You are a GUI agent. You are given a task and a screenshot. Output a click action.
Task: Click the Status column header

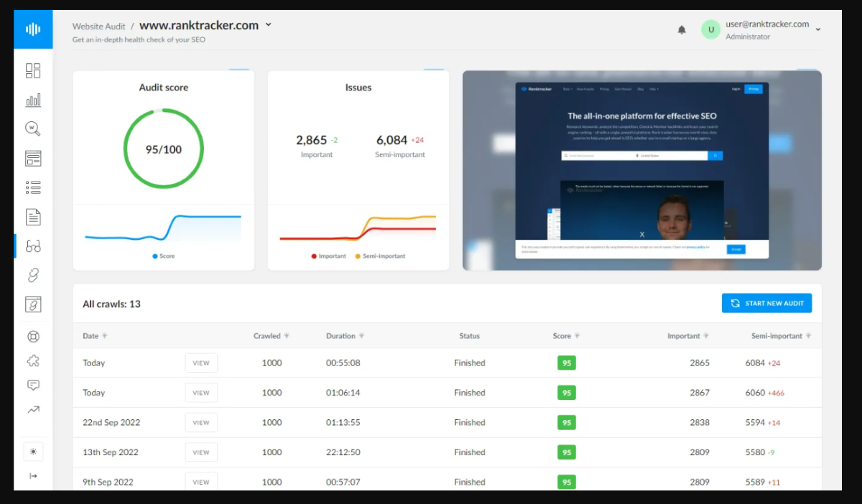(x=470, y=336)
